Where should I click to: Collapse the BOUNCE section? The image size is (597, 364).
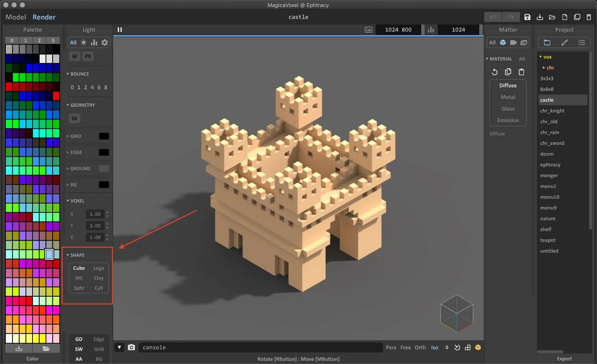tap(79, 74)
